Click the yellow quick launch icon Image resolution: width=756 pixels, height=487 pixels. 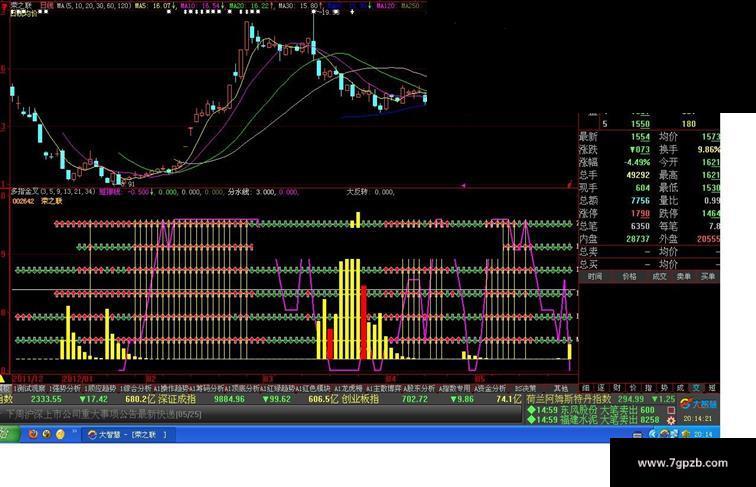pos(60,434)
